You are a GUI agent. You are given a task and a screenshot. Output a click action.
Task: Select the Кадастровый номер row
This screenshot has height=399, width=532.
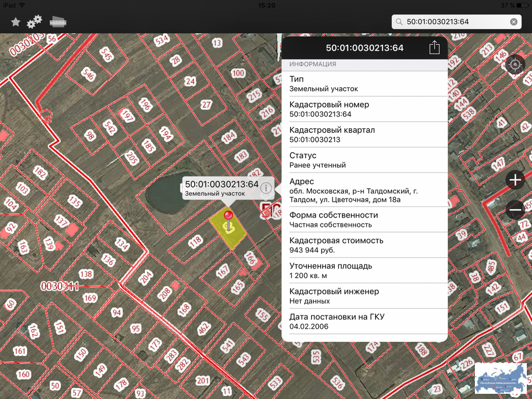click(364, 109)
